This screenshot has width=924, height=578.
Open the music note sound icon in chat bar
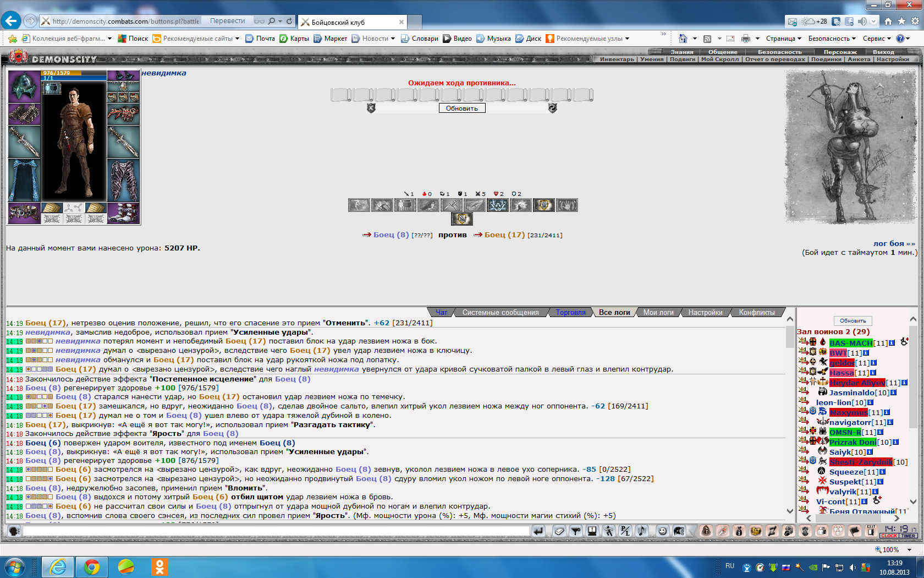point(641,531)
